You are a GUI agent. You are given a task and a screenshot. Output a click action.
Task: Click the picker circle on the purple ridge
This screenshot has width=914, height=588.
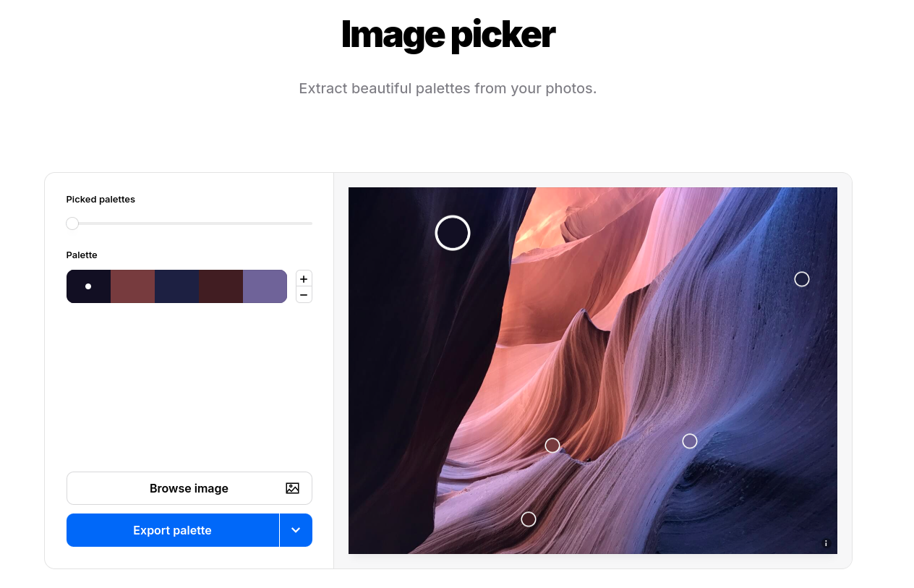(x=690, y=441)
